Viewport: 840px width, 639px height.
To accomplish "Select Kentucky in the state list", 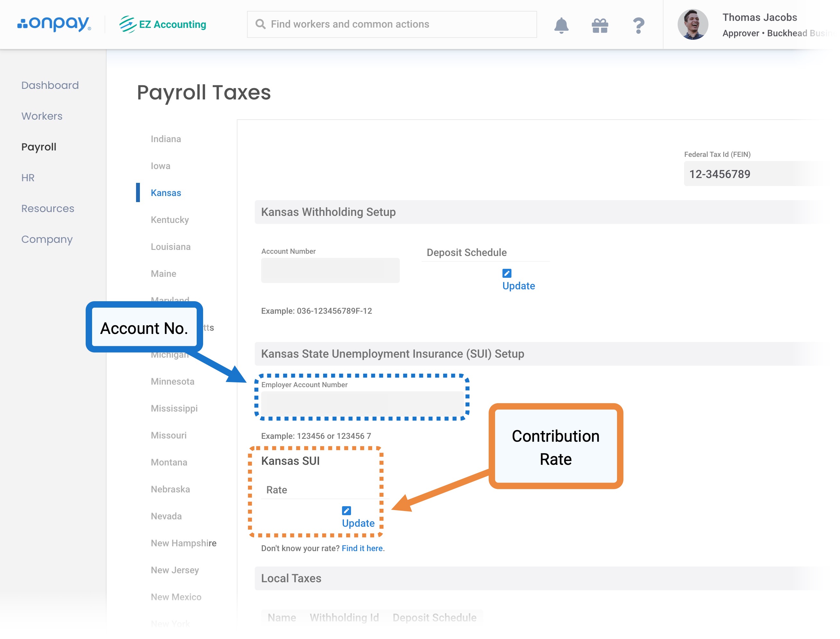I will 170,220.
